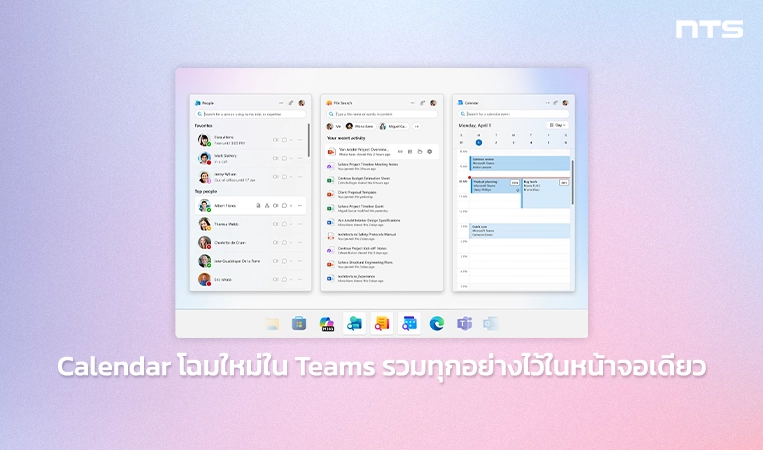This screenshot has width=763, height=450.
Task: Open Jose Guadalupe De la Torre contact row
Action: 250,261
